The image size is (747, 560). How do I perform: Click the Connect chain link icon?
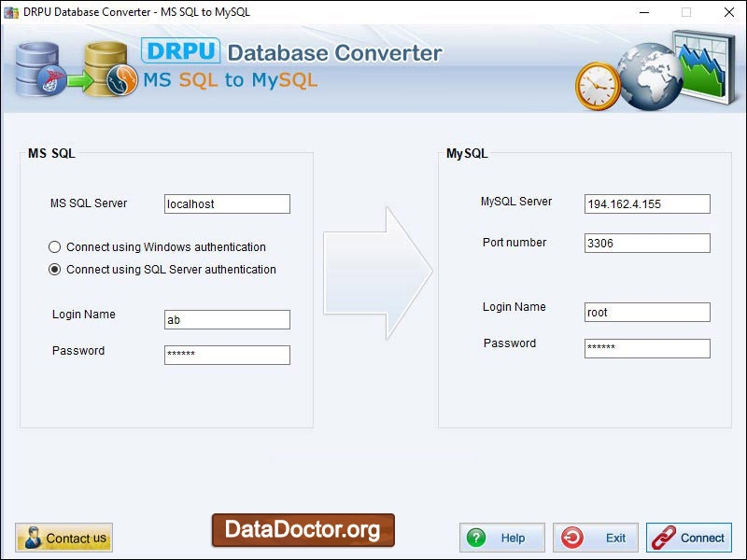pyautogui.click(x=666, y=538)
